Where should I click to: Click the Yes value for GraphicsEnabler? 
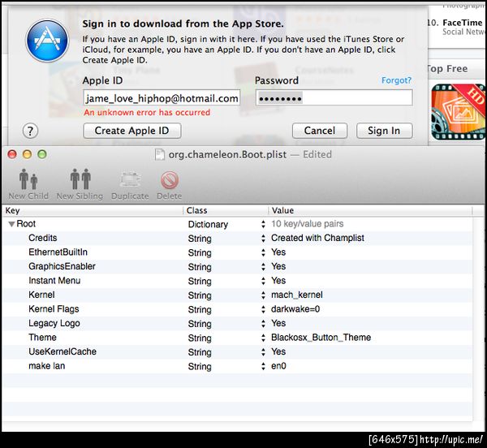click(x=278, y=266)
